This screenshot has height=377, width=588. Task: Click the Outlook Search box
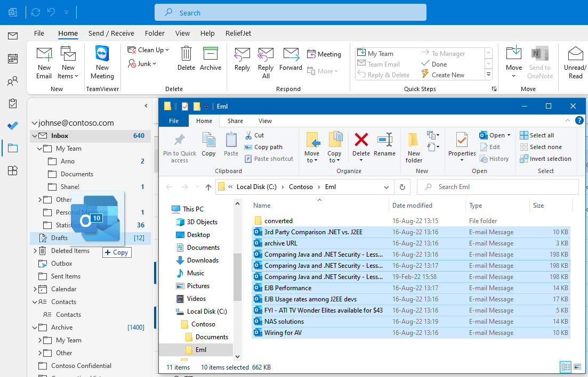point(290,12)
